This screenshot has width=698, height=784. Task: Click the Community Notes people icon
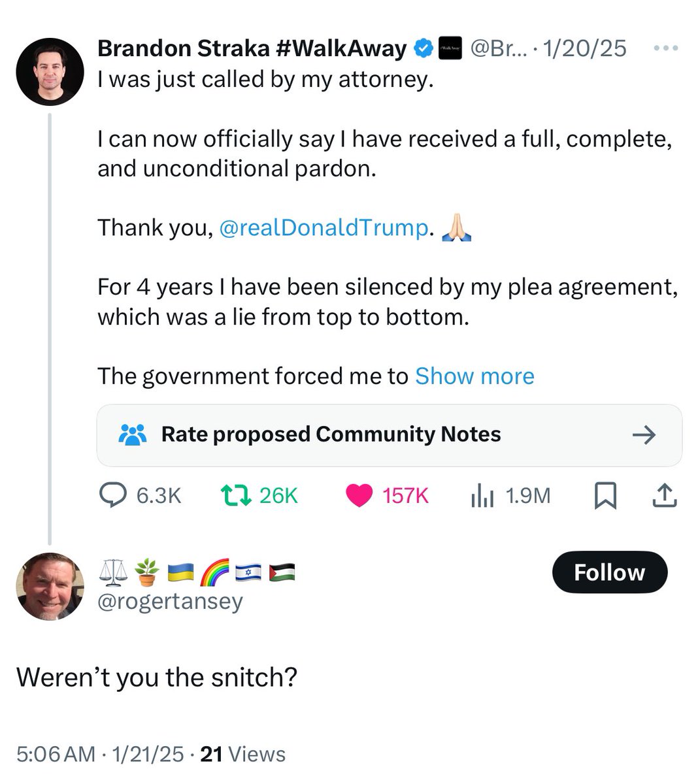(133, 434)
